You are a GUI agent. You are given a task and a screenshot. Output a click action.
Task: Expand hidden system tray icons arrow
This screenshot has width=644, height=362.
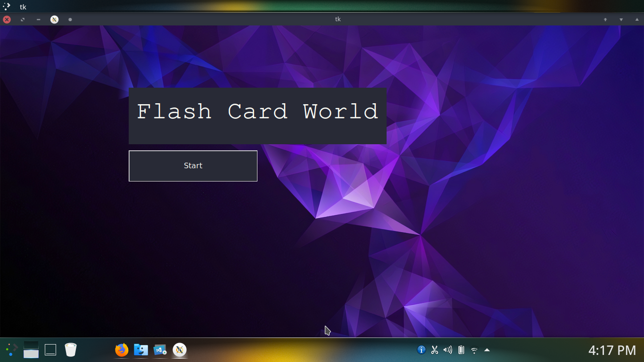[487, 350]
